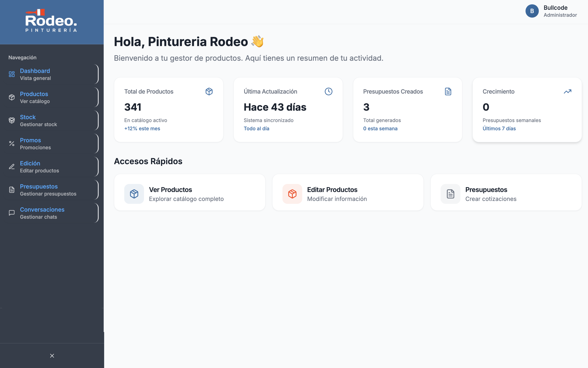Click the Conversaciones chat bubble icon

12,213
